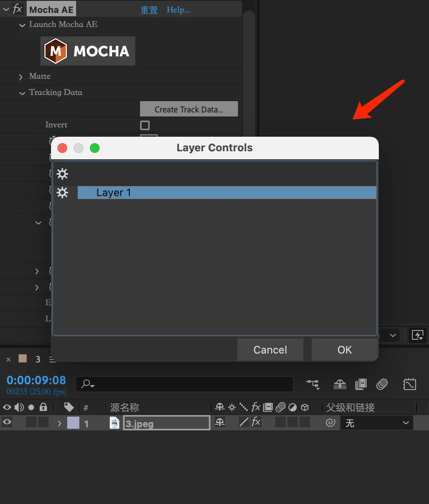This screenshot has width=429, height=504.
Task: Click the current timecode 0:00:09:08
Action: tap(36, 380)
